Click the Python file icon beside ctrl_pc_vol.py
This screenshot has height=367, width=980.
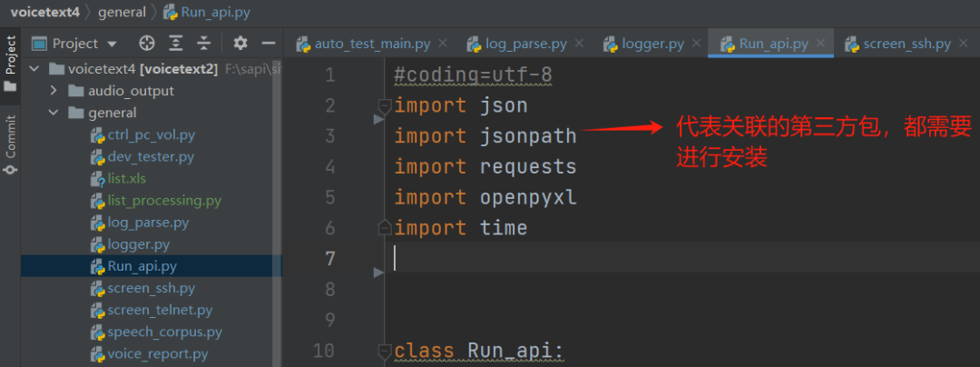(97, 135)
